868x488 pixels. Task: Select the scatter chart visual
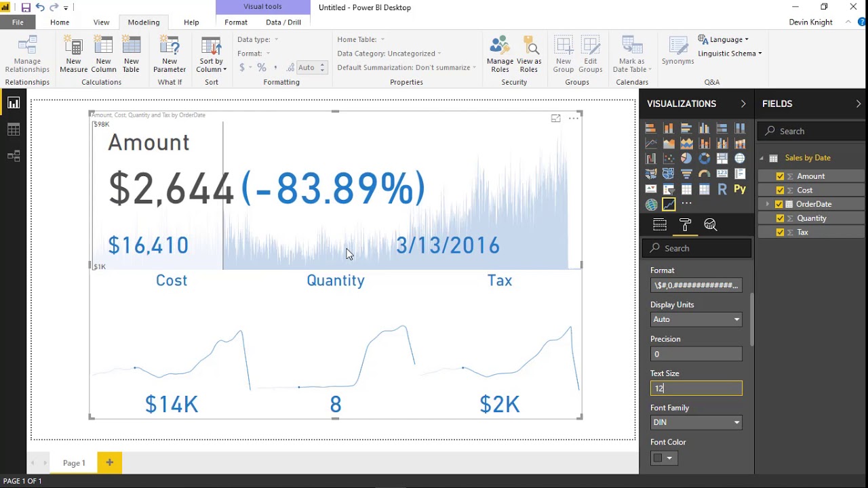tap(668, 159)
